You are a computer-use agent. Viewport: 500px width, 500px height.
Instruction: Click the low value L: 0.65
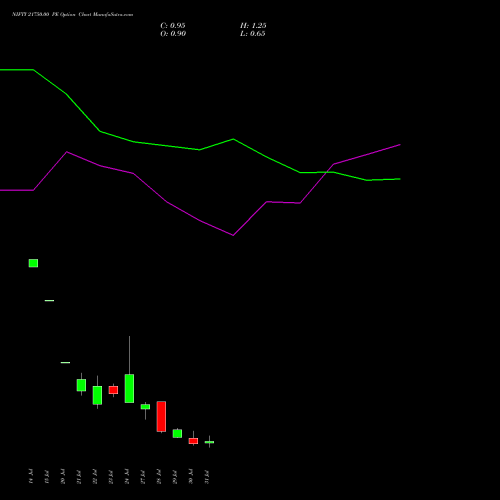253,34
